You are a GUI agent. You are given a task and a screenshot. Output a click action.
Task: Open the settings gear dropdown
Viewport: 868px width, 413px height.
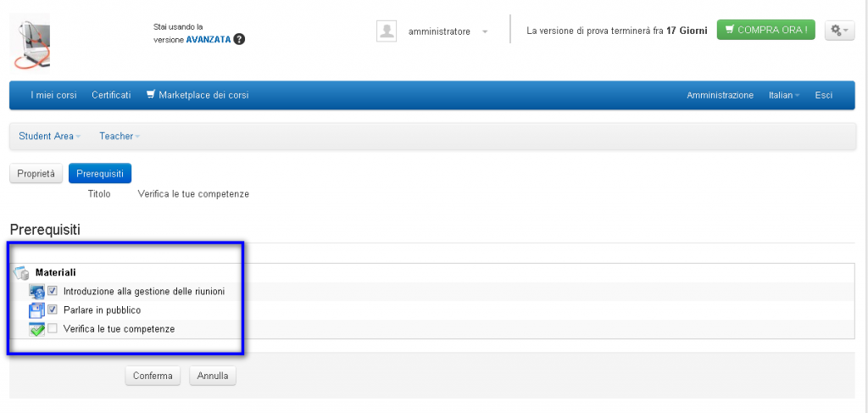840,31
